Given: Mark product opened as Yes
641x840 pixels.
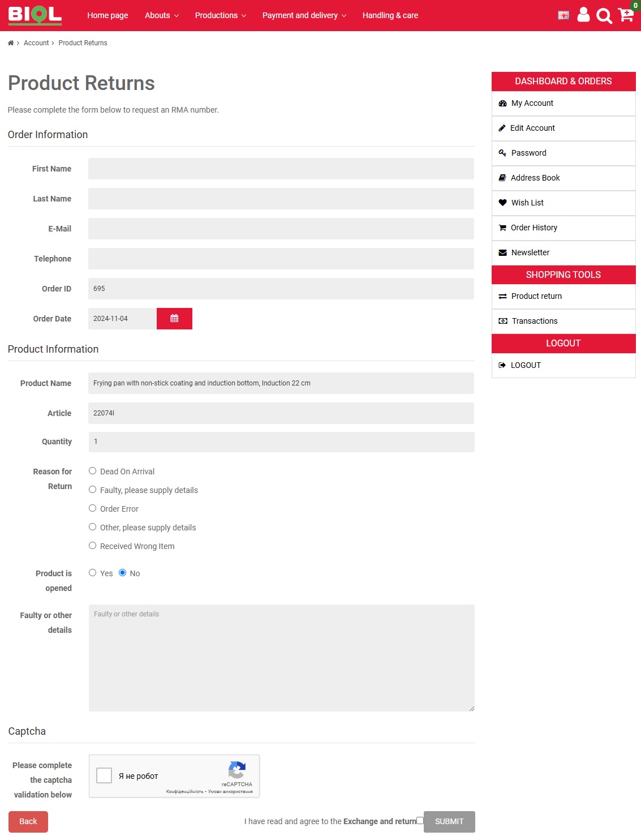Looking at the screenshot, I should coord(93,573).
